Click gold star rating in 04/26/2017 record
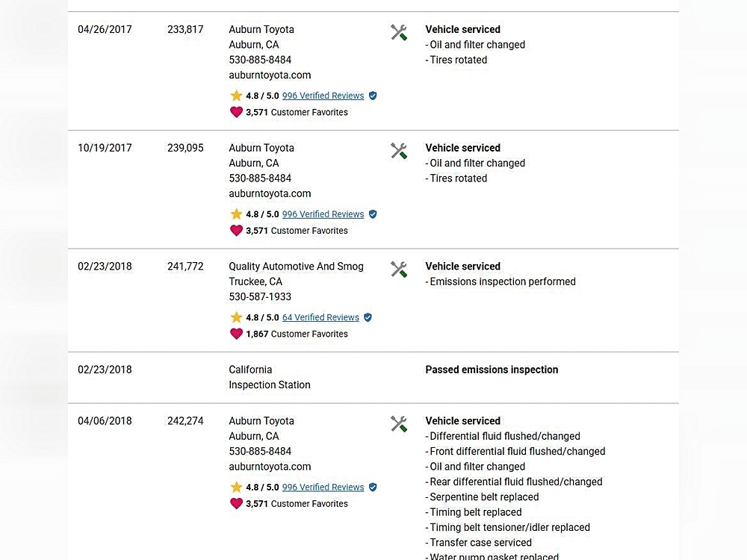 coord(236,96)
